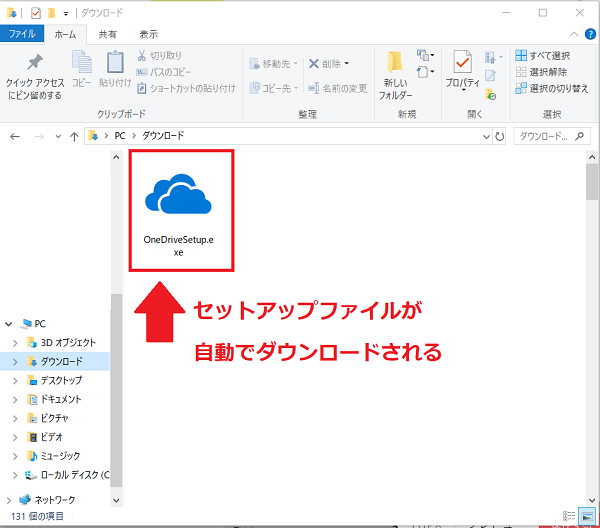Switch to the ホーム tab

click(x=65, y=34)
